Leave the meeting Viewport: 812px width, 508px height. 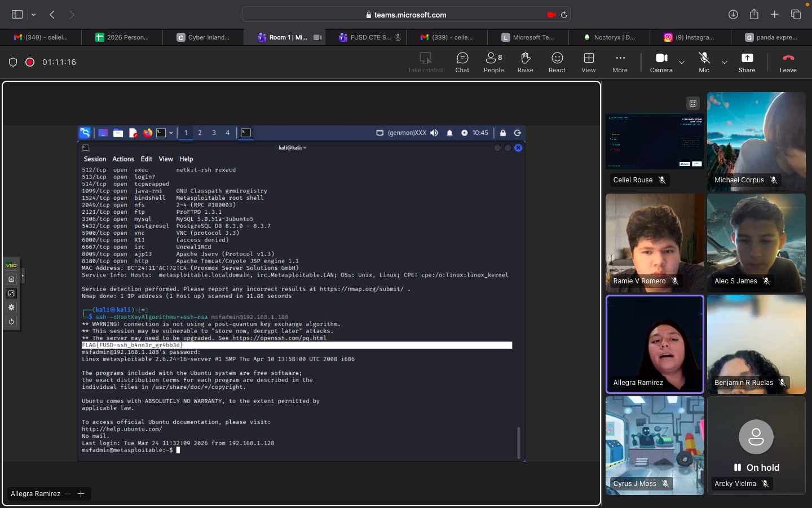coord(788,62)
